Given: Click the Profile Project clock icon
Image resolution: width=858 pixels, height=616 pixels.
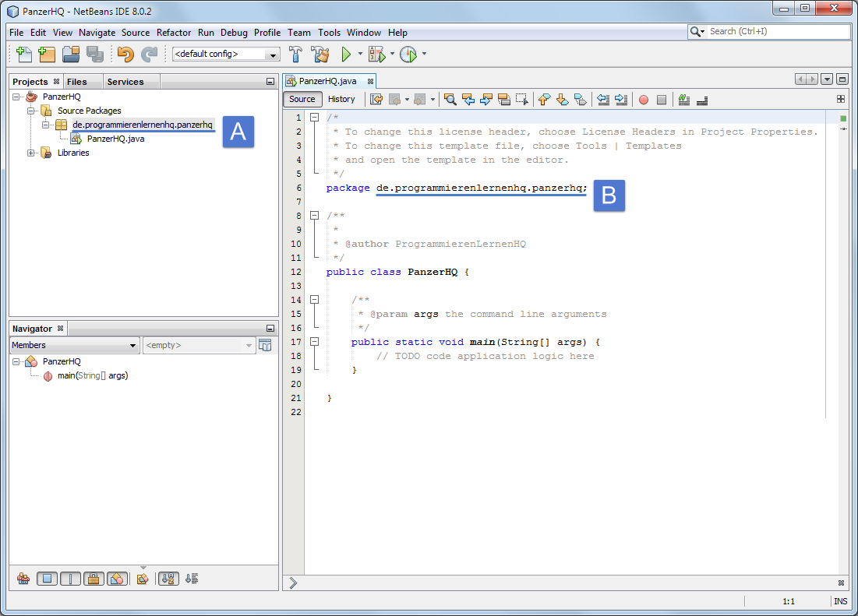Looking at the screenshot, I should (408, 54).
